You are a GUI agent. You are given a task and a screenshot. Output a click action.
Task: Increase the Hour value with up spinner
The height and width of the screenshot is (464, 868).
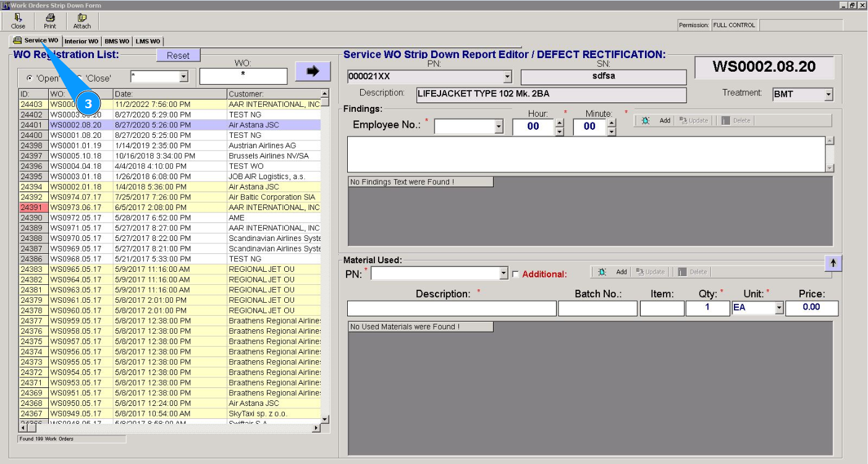[x=560, y=122]
